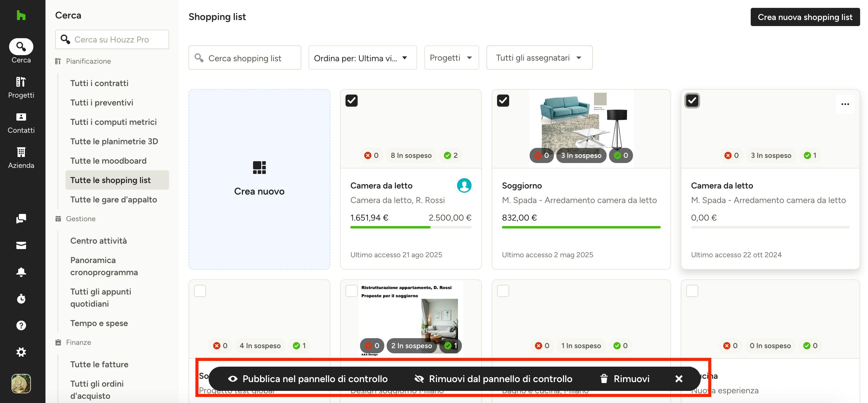Screen dimensions: 868x403
Task: Open the help question mark icon
Action: click(x=21, y=325)
